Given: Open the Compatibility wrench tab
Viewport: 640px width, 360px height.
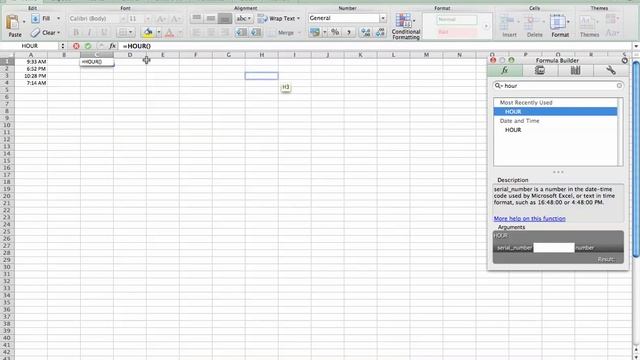Looking at the screenshot, I should pyautogui.click(x=611, y=70).
